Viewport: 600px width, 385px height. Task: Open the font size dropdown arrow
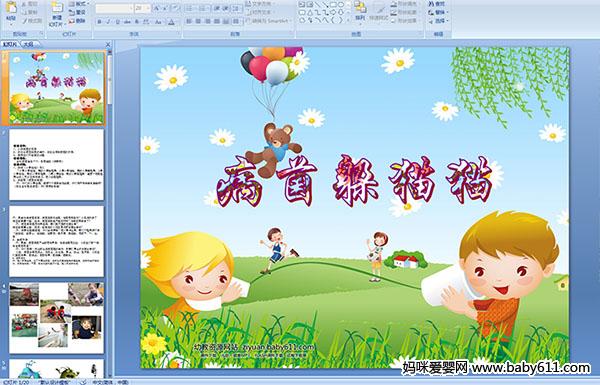pyautogui.click(x=148, y=8)
